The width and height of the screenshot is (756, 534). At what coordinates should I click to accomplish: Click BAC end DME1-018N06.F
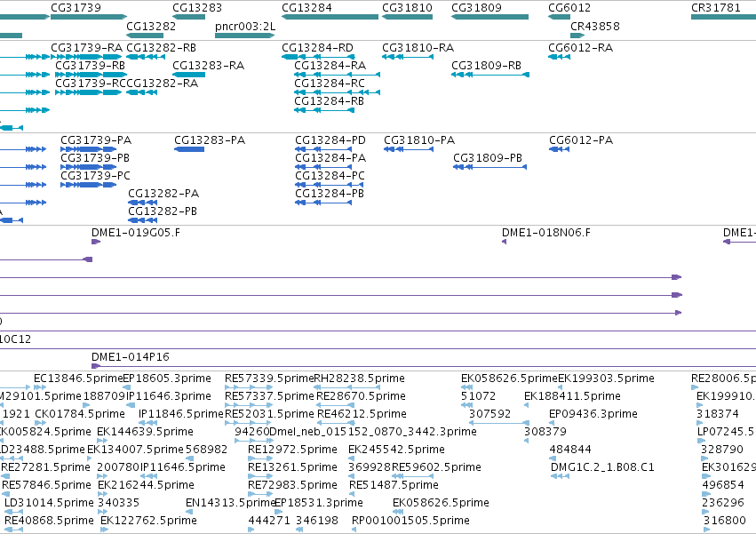click(x=546, y=233)
